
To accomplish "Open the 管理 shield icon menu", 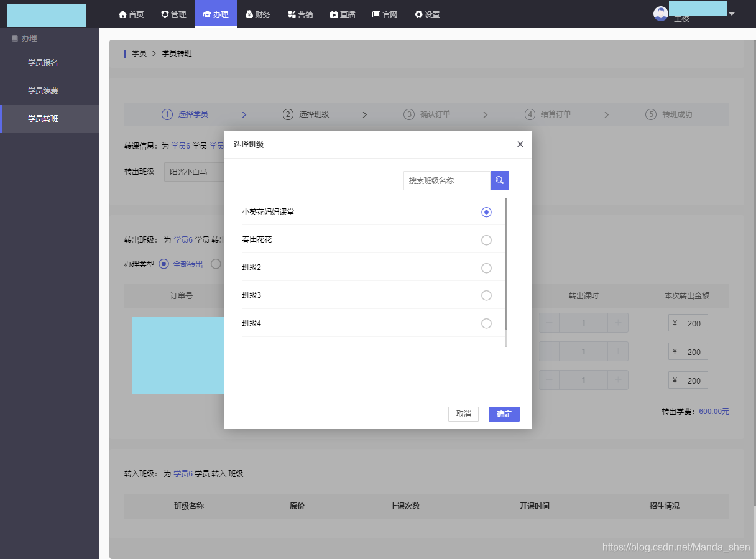I will tap(162, 14).
